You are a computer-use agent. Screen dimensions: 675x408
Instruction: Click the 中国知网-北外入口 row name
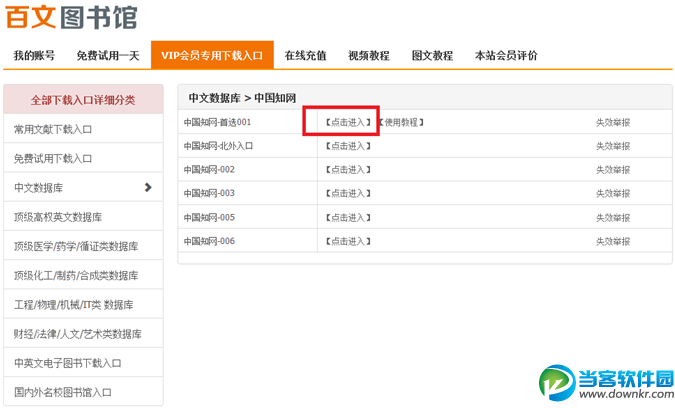tap(218, 146)
